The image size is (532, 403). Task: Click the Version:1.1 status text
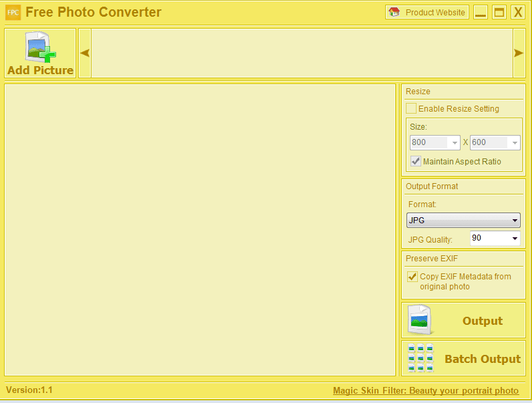point(29,390)
